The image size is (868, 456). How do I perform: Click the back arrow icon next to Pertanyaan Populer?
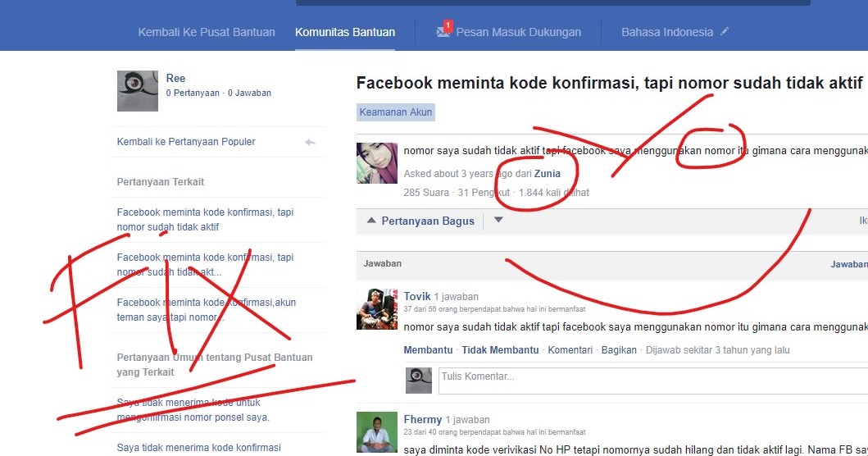(x=310, y=143)
